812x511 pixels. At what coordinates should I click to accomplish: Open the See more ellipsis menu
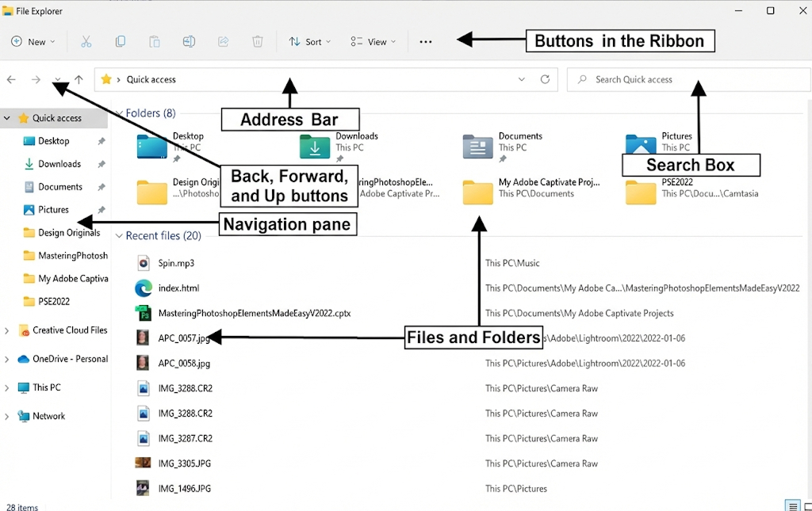(426, 41)
